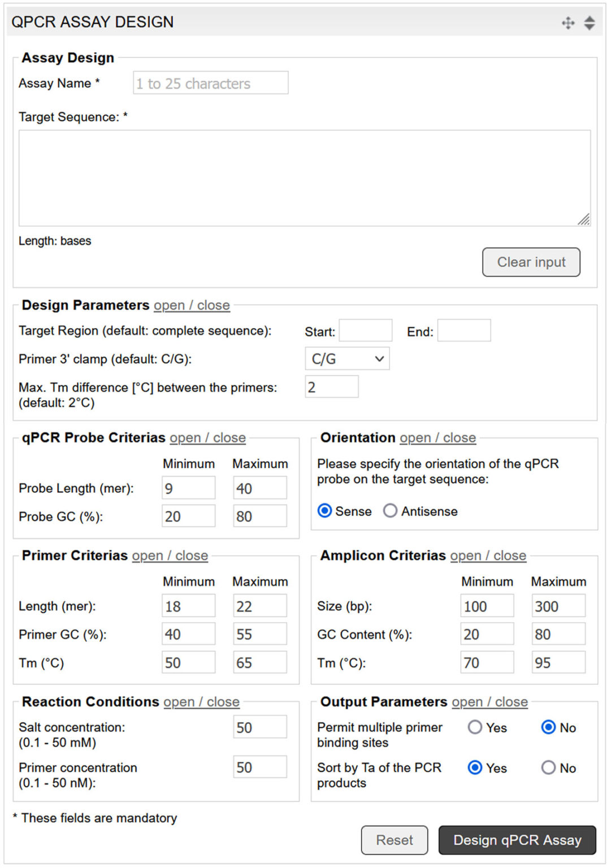Toggle the Design Parameters section open/close
Viewport: 607px width, 868px height.
(x=191, y=305)
